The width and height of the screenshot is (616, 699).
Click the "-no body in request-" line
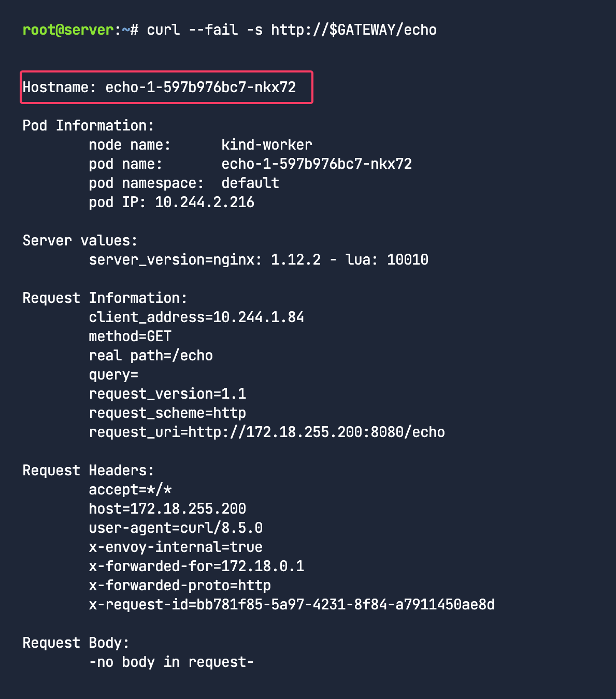[171, 662]
